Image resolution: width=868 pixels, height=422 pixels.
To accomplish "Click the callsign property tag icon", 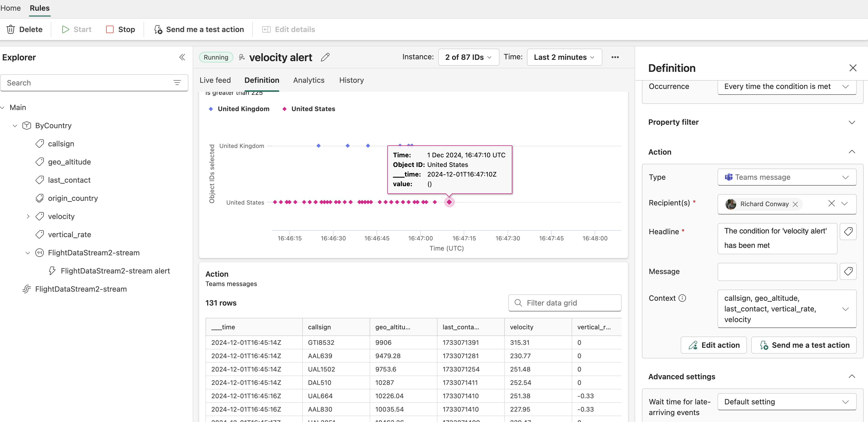I will pos(40,144).
